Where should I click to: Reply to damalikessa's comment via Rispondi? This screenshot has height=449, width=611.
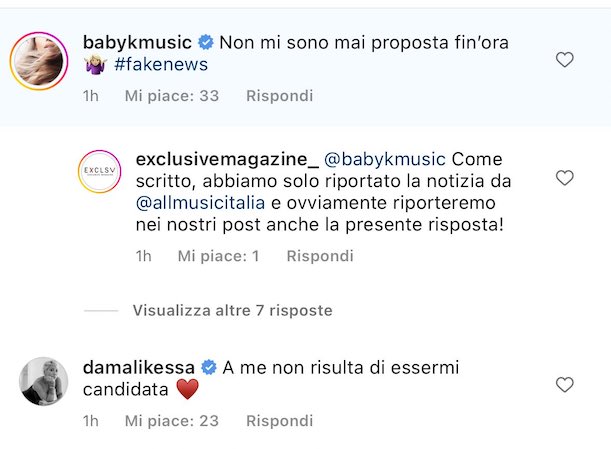[279, 421]
